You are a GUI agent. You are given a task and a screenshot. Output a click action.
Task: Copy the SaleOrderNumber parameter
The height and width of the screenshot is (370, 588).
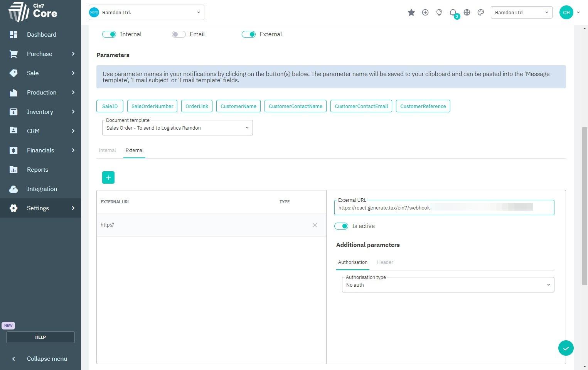(152, 106)
